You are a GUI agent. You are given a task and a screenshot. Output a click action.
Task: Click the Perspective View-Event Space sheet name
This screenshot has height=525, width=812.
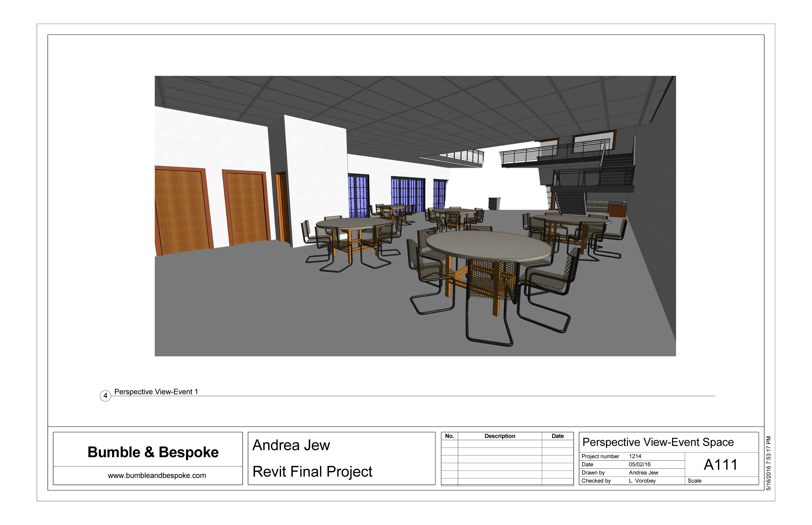click(658, 442)
